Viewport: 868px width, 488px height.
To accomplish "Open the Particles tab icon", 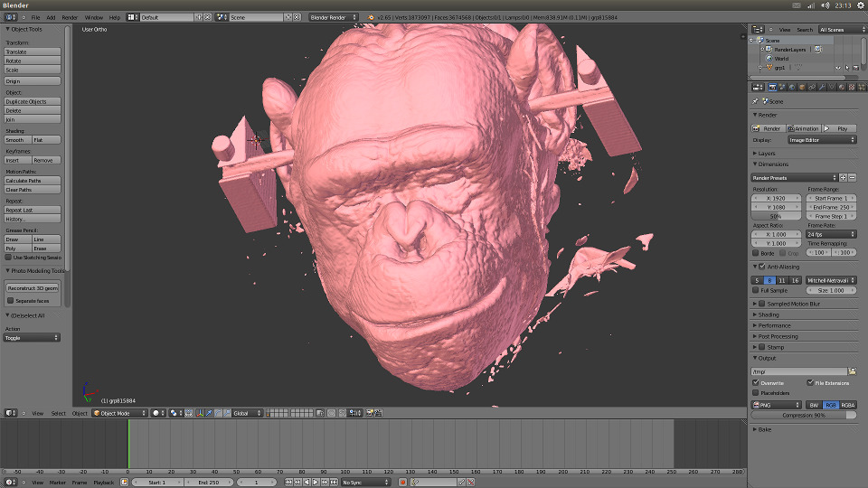I will tap(862, 88).
